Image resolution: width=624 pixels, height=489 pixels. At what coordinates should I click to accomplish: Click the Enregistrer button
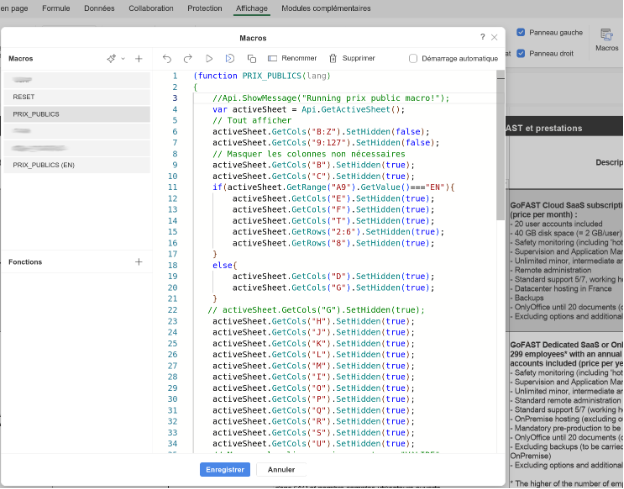pyautogui.click(x=225, y=469)
